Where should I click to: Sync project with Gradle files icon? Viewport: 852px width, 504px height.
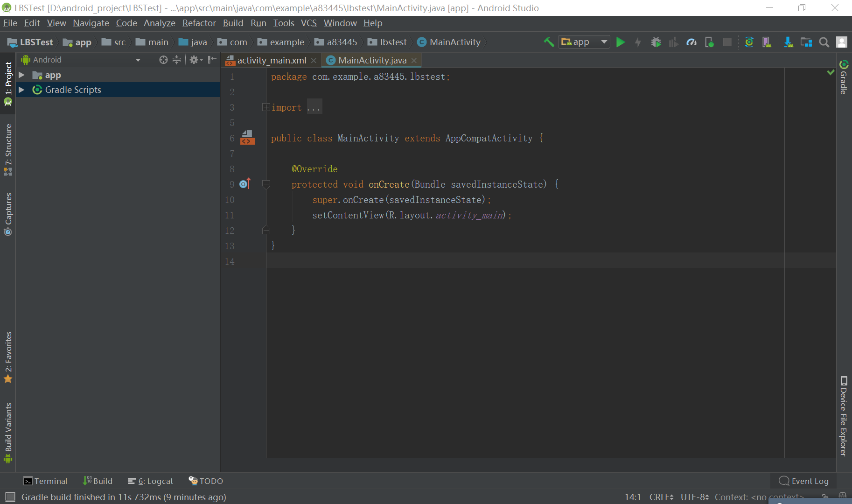point(749,42)
